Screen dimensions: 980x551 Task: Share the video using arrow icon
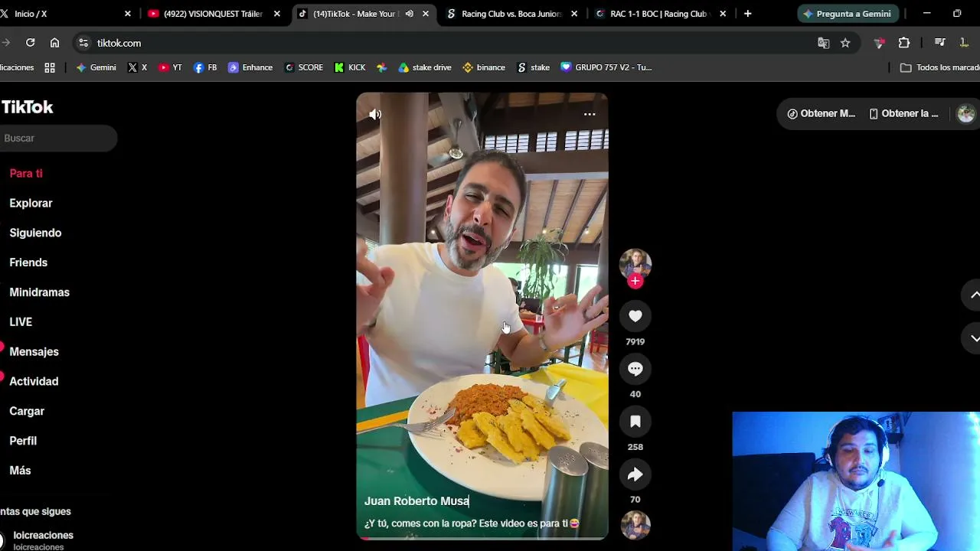coord(635,474)
